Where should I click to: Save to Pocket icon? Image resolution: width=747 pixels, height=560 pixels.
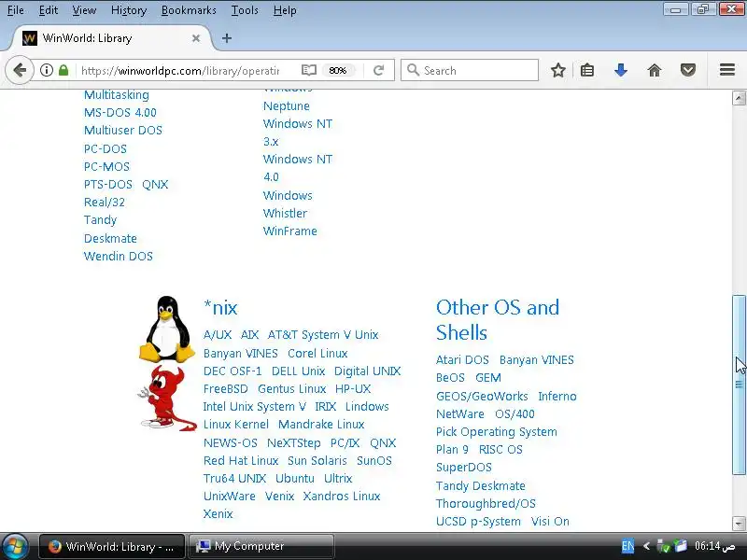(x=688, y=71)
